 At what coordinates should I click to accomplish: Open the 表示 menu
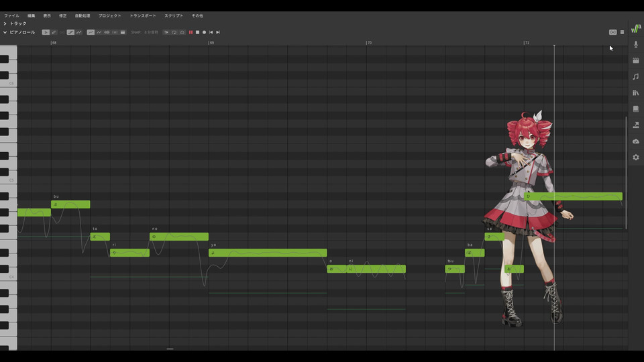click(47, 15)
